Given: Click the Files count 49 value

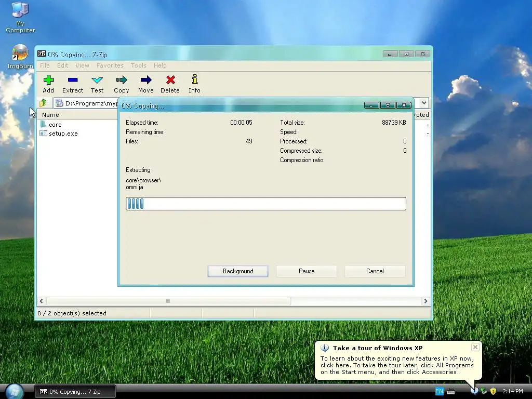Looking at the screenshot, I should pyautogui.click(x=249, y=141).
